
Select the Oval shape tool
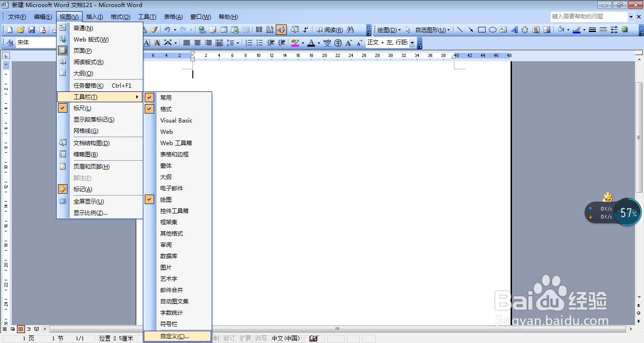pos(493,30)
